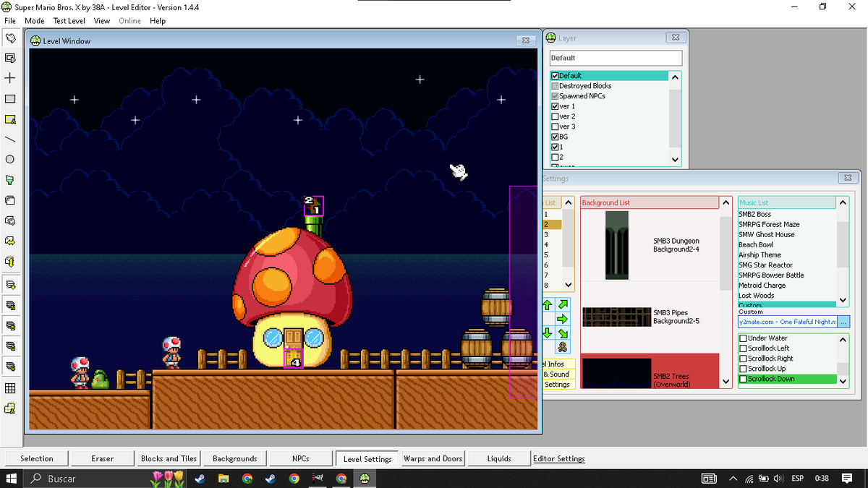
Task: Switch to the Eraser mode tab
Action: pyautogui.click(x=103, y=458)
